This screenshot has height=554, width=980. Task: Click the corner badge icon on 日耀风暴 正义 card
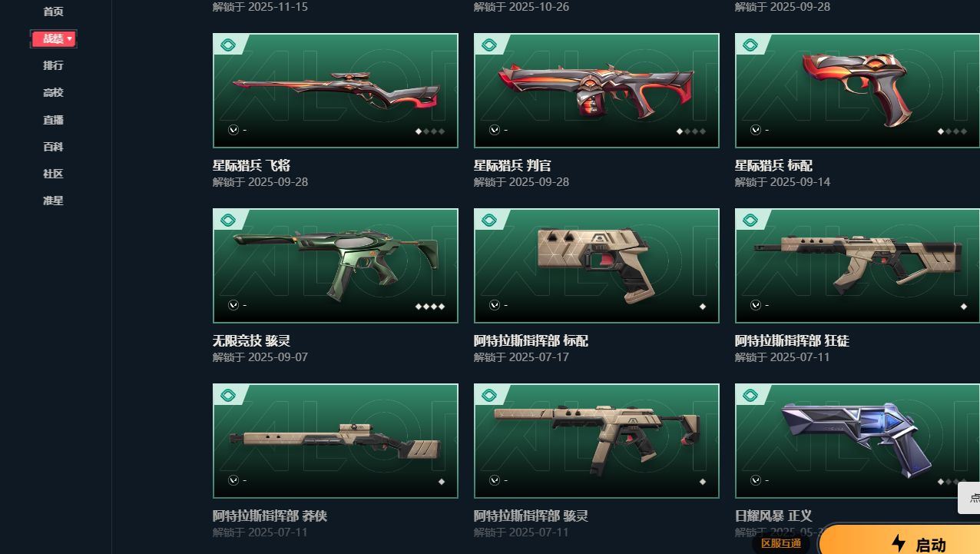pos(750,396)
